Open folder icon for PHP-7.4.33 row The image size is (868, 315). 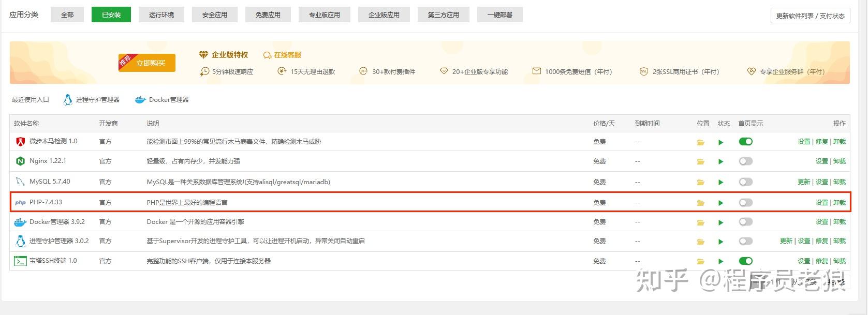(x=700, y=203)
